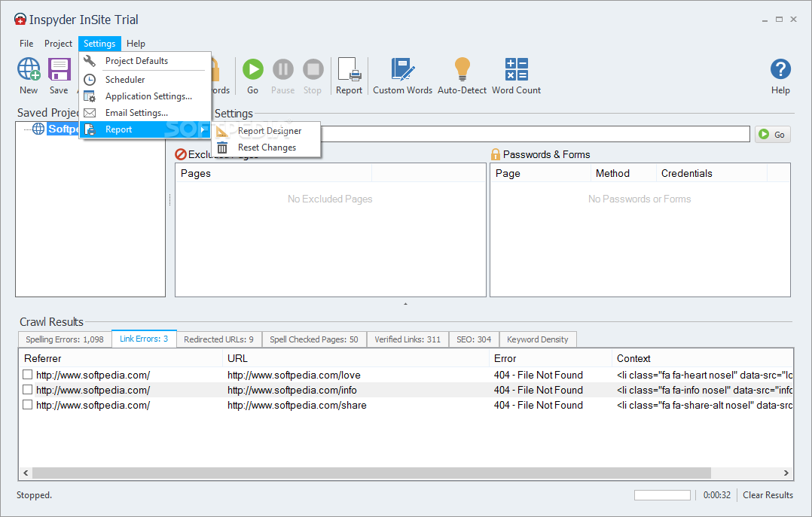Open the Word Count calculator icon
This screenshot has width=812, height=517.
coord(516,68)
